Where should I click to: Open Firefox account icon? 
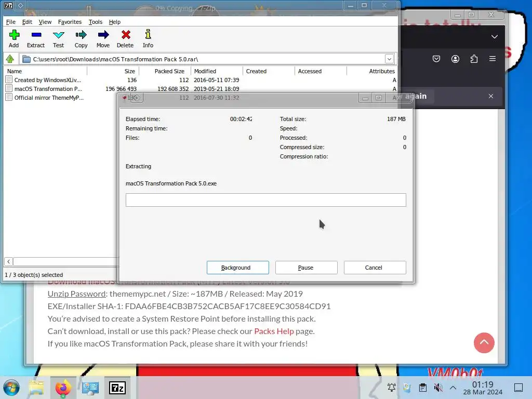click(455, 59)
